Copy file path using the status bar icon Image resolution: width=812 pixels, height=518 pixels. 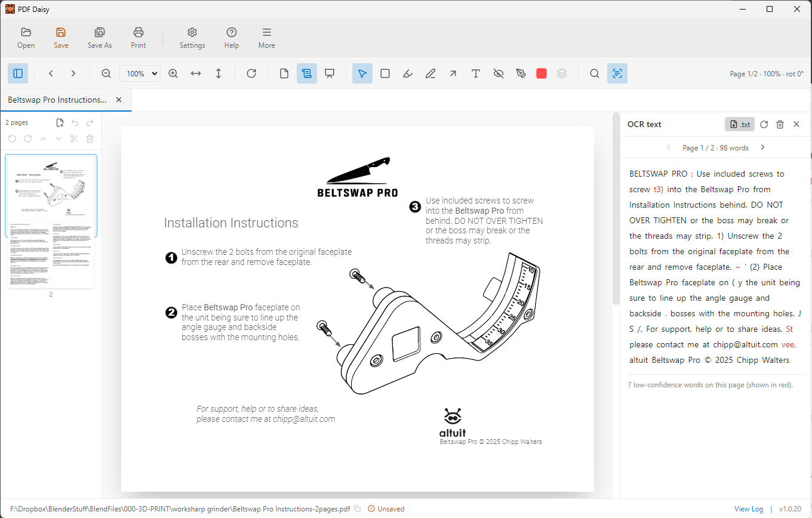point(357,509)
